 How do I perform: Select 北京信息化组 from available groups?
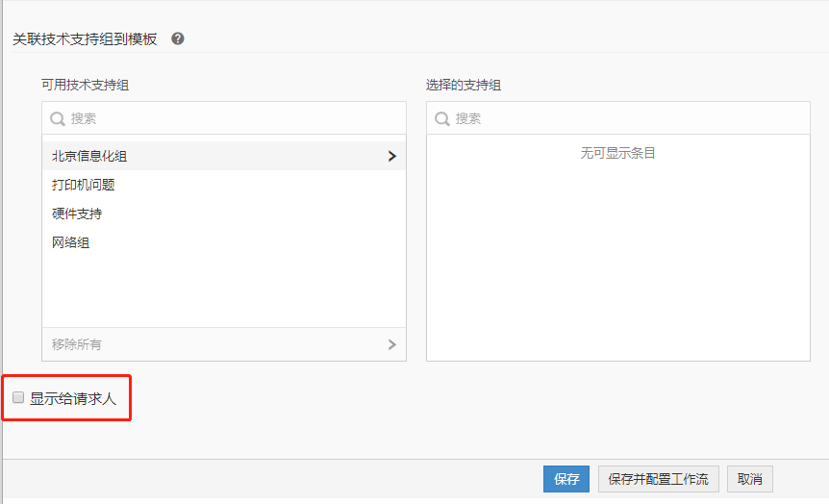(x=89, y=156)
